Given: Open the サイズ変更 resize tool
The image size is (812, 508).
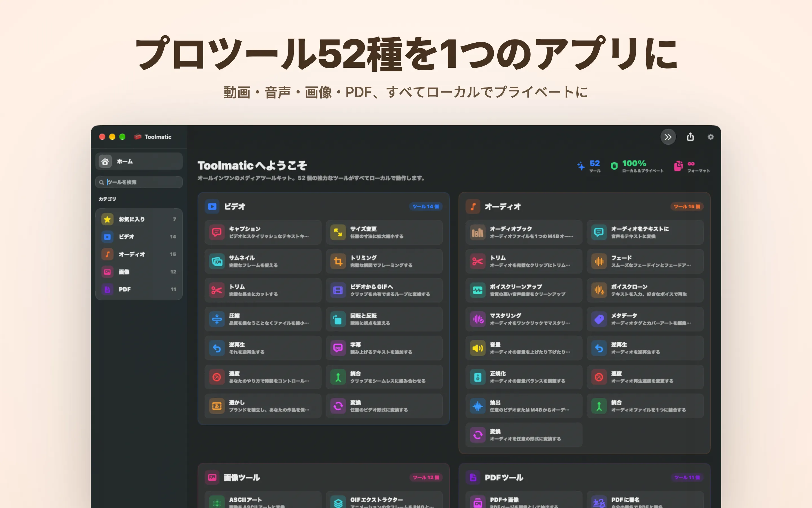Looking at the screenshot, I should [x=384, y=232].
